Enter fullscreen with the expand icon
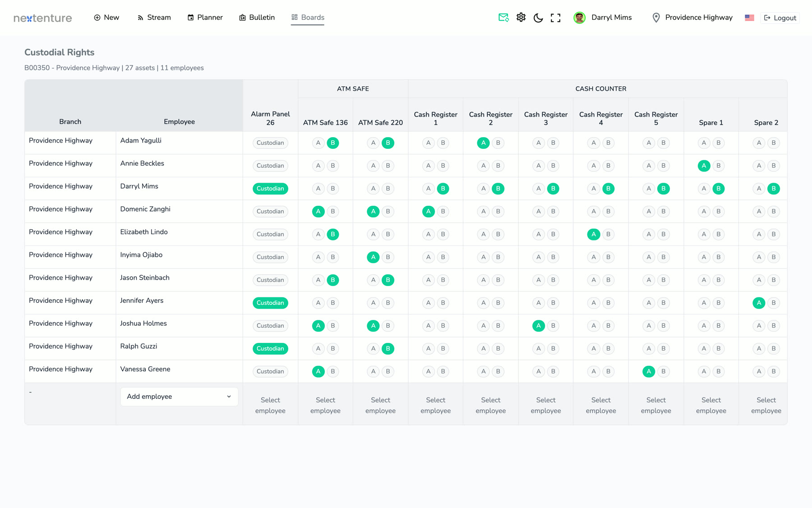Image resolution: width=812 pixels, height=508 pixels. click(x=556, y=18)
